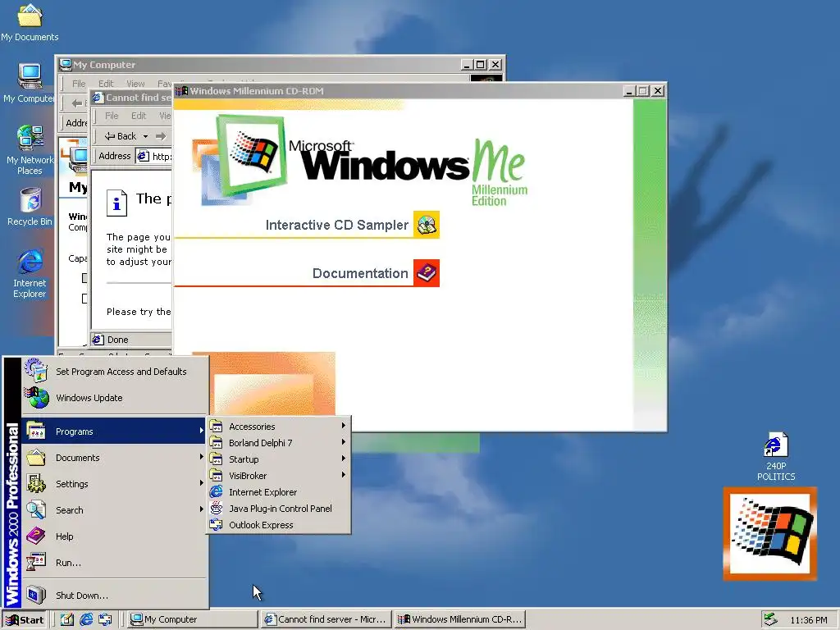Click the Windows Update globe icon
840x630 pixels.
(36, 398)
